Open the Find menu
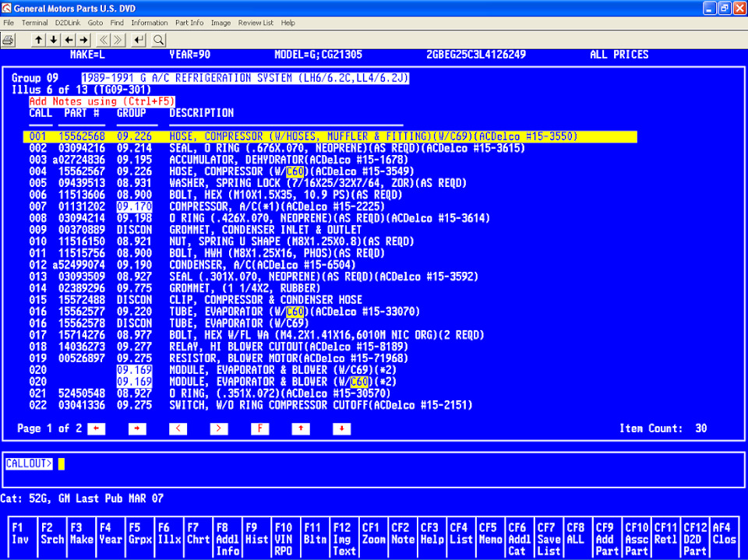This screenshot has width=748, height=560. tap(117, 23)
